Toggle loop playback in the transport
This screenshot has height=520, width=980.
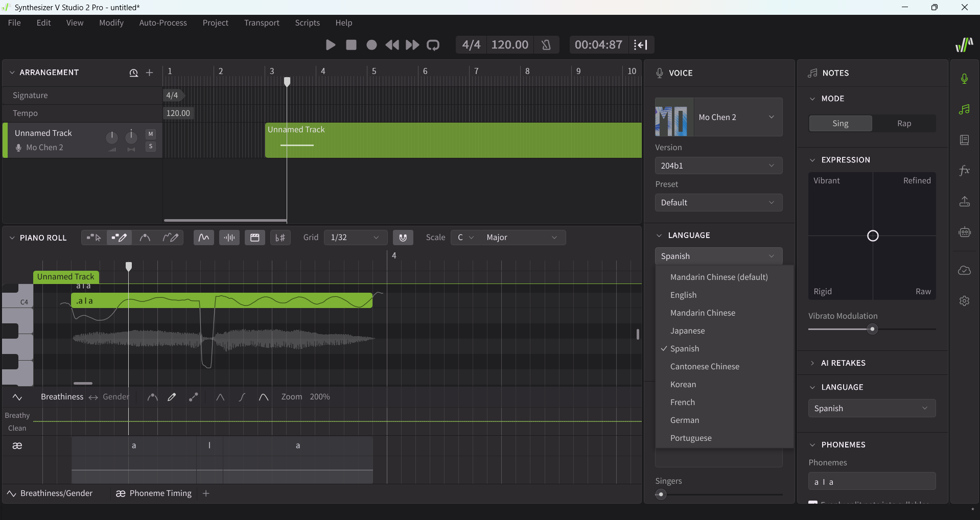[x=433, y=45]
